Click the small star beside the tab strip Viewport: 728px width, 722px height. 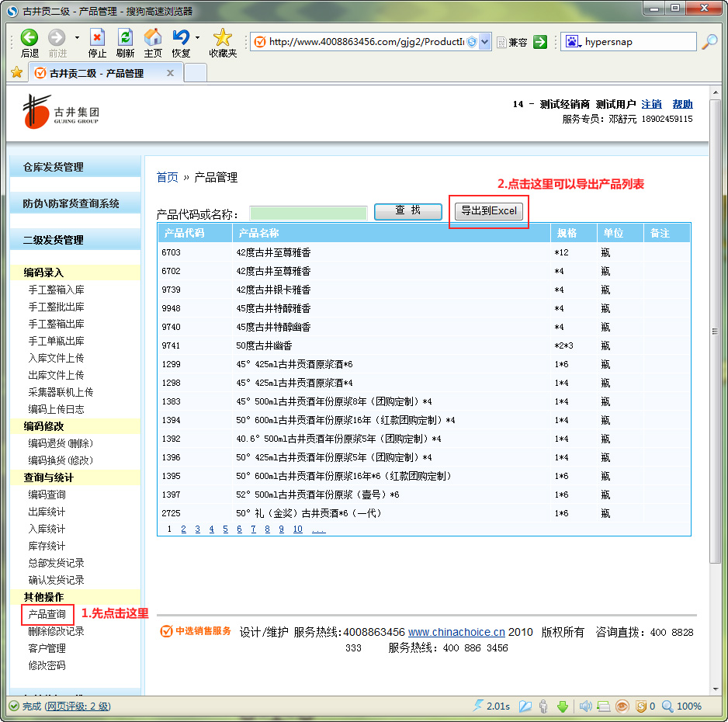click(17, 72)
